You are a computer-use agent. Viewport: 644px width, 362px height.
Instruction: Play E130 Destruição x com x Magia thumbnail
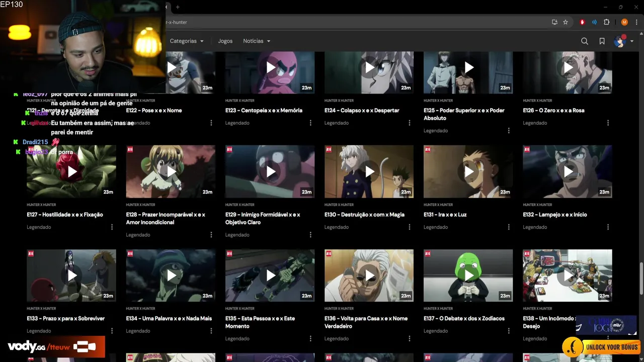(369, 171)
